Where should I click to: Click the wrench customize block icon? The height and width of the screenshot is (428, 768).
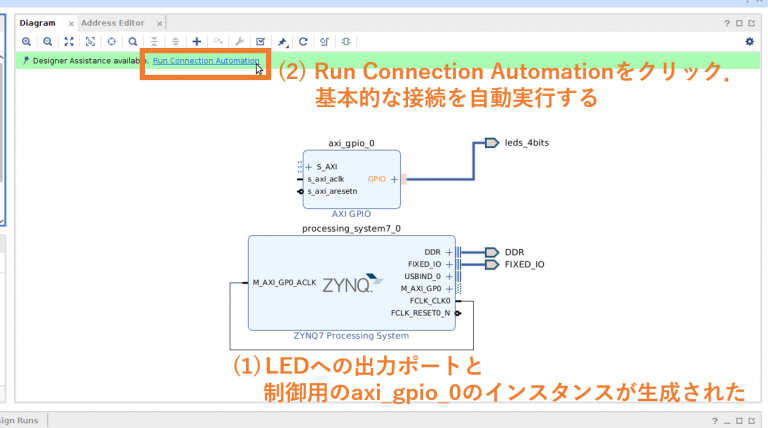coord(239,41)
